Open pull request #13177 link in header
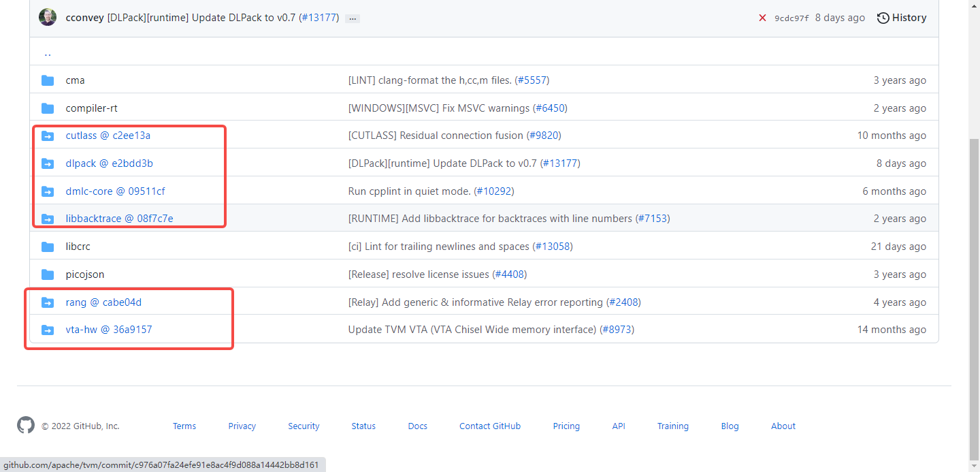The height and width of the screenshot is (472, 980). point(318,18)
